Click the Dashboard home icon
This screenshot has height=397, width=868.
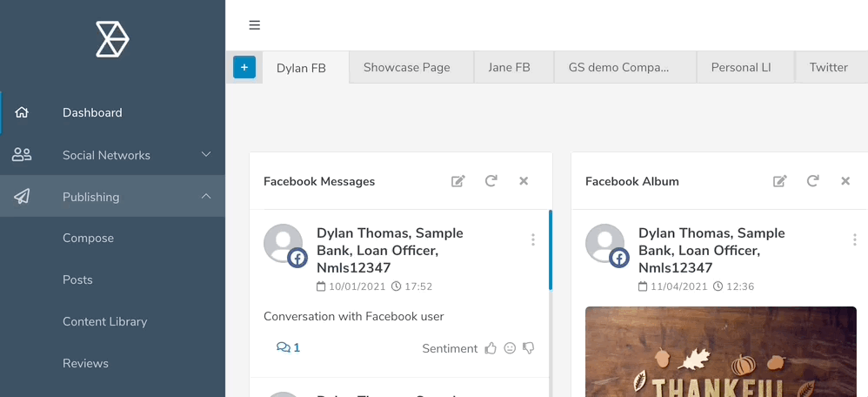[x=22, y=112]
